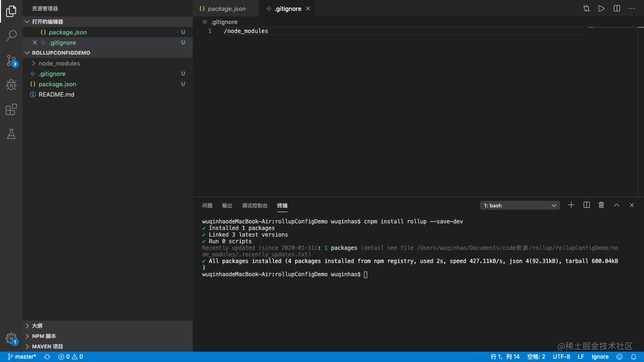Click the .gitignore breadcrumb
The width and height of the screenshot is (644, 362).
pos(220,22)
